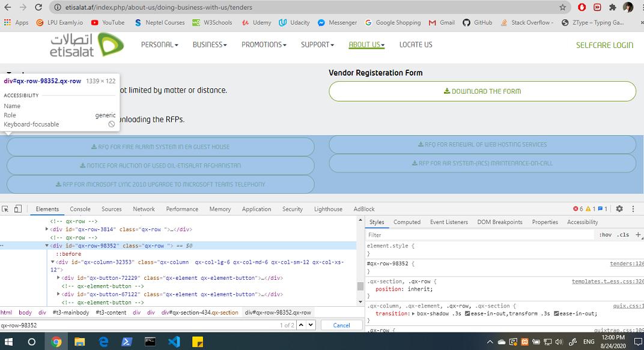Click the DOWNLOAD THE FORM button

coord(482,91)
